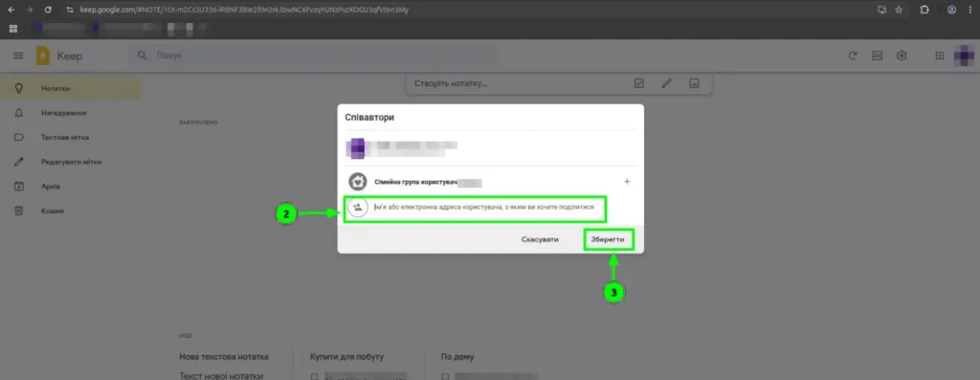The width and height of the screenshot is (980, 380).
Task: Click the bell reminders icon
Action: pos(19,113)
